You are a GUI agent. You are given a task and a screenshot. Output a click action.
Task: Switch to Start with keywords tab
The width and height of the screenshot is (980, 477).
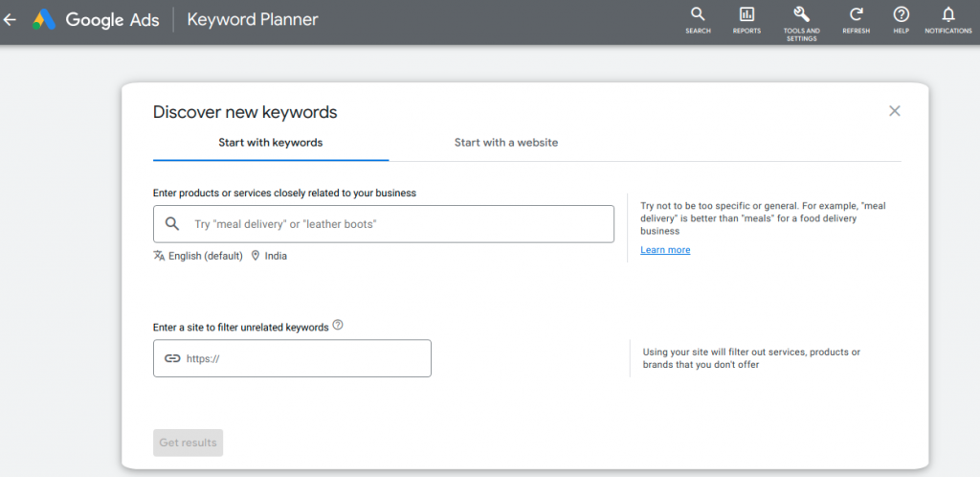tap(271, 143)
